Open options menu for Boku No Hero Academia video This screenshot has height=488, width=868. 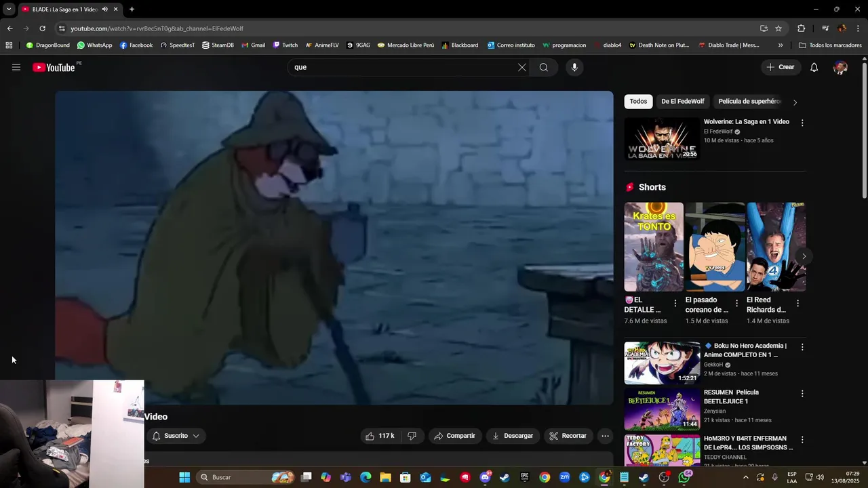pos(802,347)
